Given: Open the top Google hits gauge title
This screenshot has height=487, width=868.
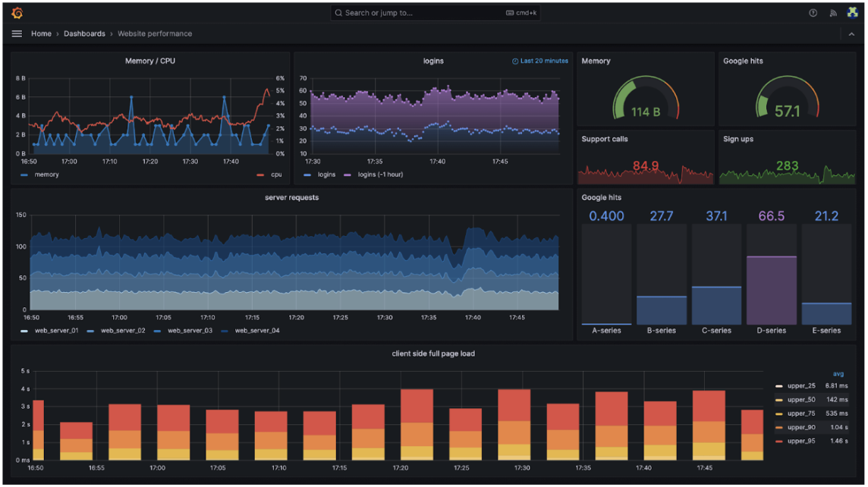Looking at the screenshot, I should click(x=743, y=61).
